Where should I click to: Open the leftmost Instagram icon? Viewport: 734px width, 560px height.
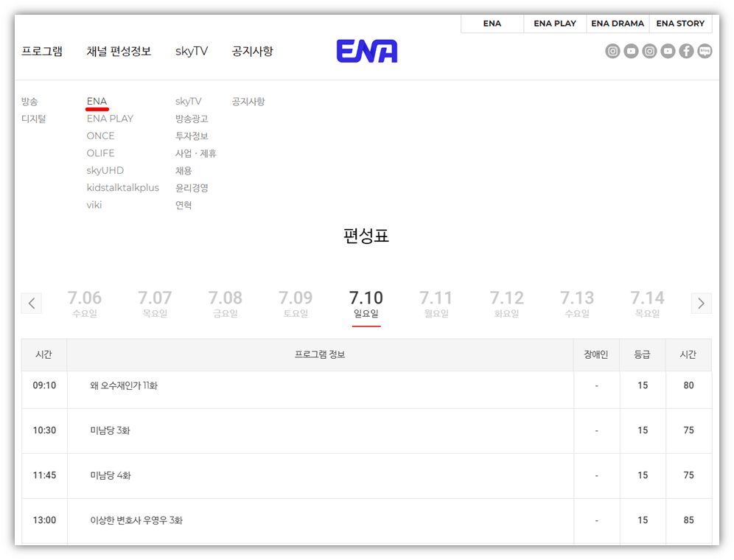coord(612,51)
